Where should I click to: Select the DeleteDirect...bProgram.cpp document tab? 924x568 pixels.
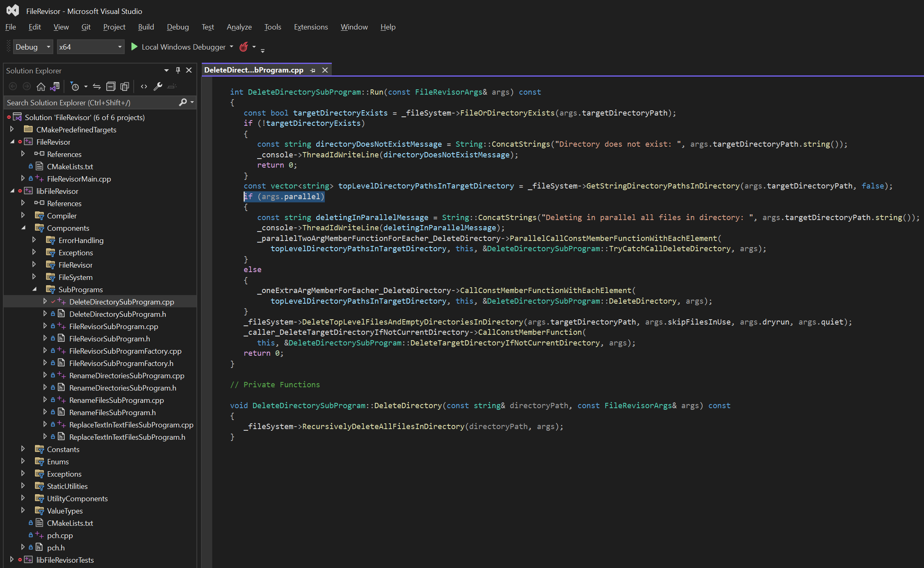254,70
